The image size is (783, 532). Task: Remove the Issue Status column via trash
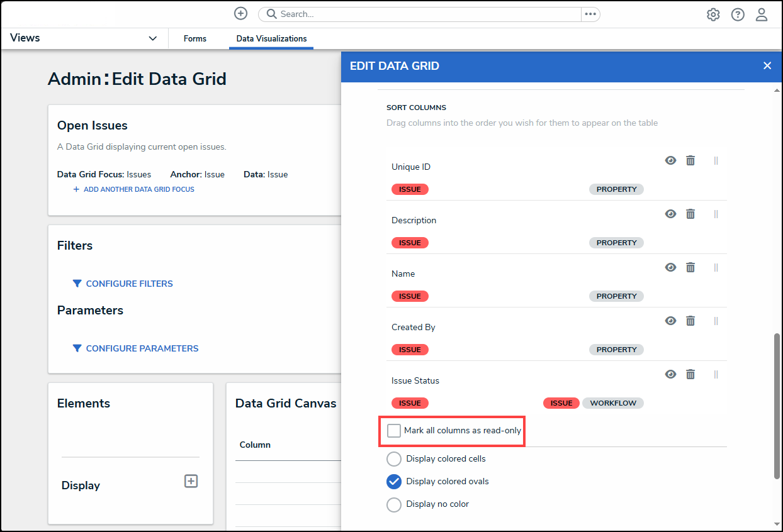click(x=690, y=374)
